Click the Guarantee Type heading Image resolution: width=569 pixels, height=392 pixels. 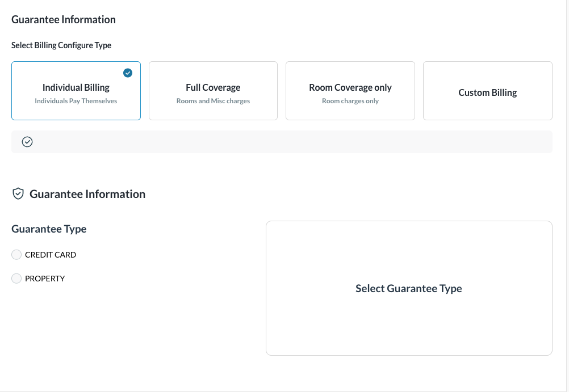pos(49,229)
